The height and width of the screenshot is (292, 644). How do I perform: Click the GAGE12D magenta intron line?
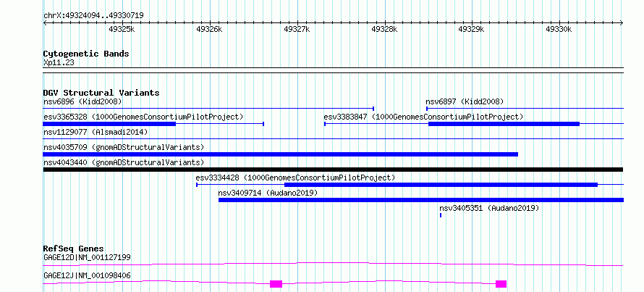click(333, 264)
